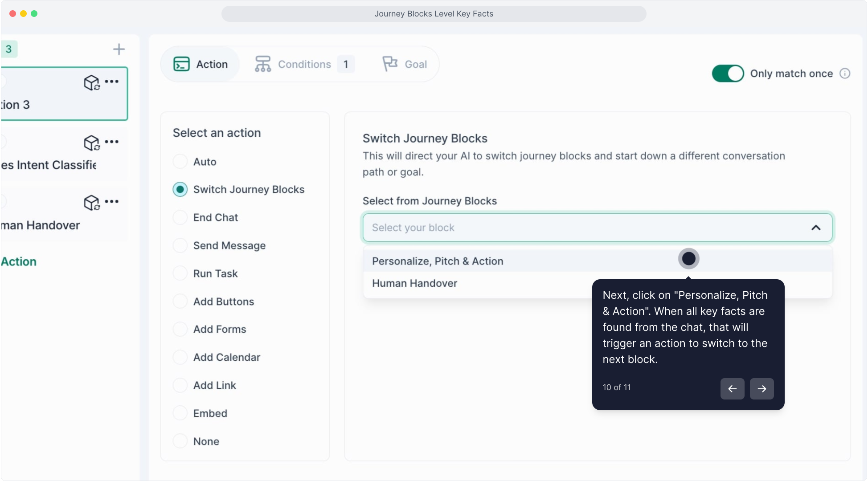Select End Chat radio option
This screenshot has width=868, height=481.
coord(180,217)
